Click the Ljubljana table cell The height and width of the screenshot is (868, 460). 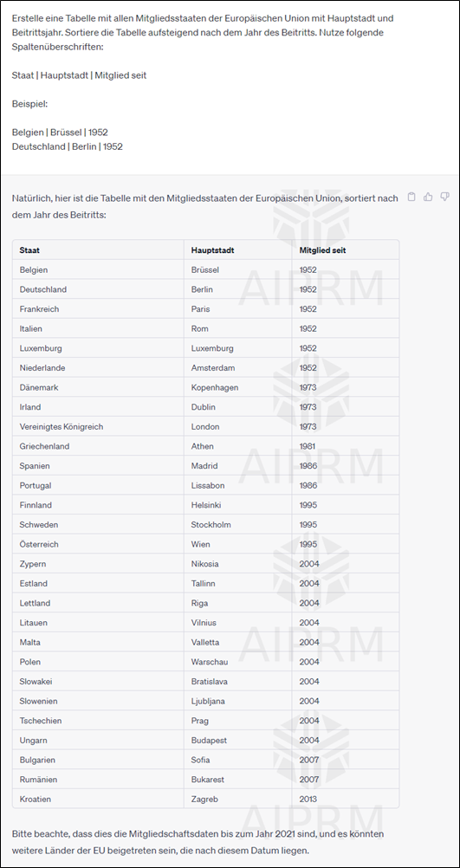coord(208,701)
